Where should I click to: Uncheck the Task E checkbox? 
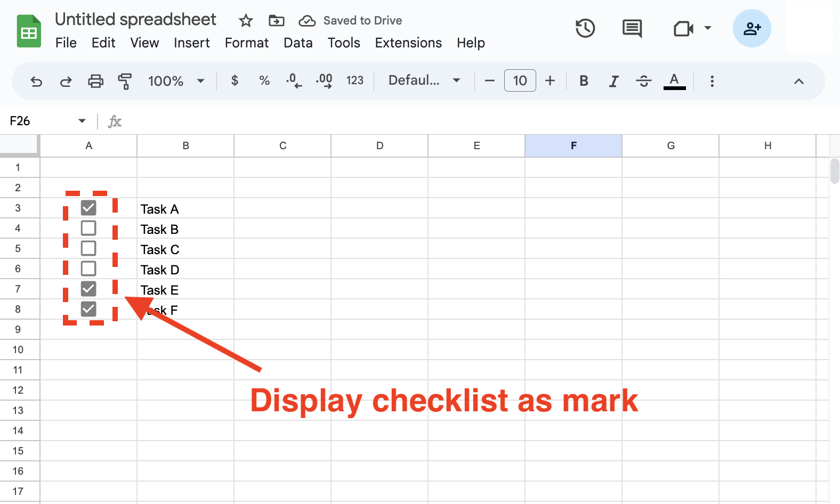pos(88,289)
